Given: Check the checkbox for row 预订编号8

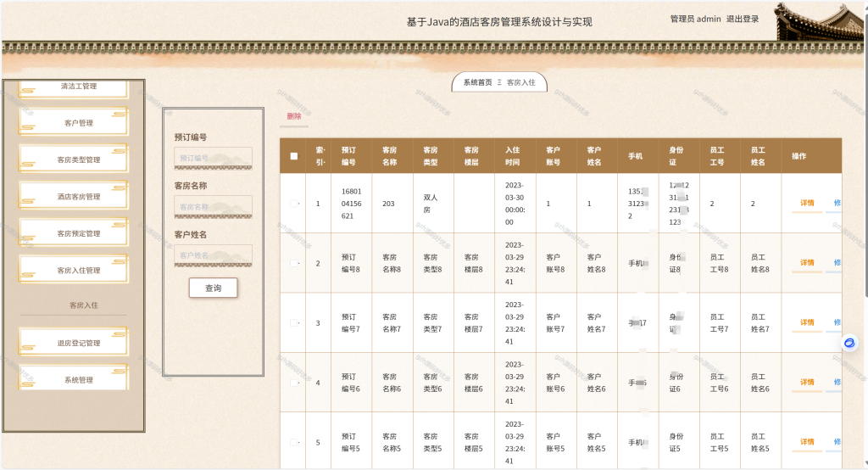Looking at the screenshot, I should 294,263.
